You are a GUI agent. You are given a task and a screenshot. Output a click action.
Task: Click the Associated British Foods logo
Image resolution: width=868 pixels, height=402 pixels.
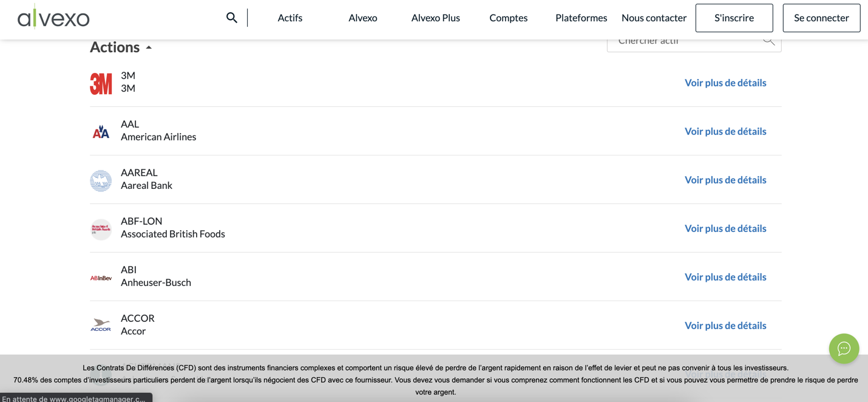101,228
